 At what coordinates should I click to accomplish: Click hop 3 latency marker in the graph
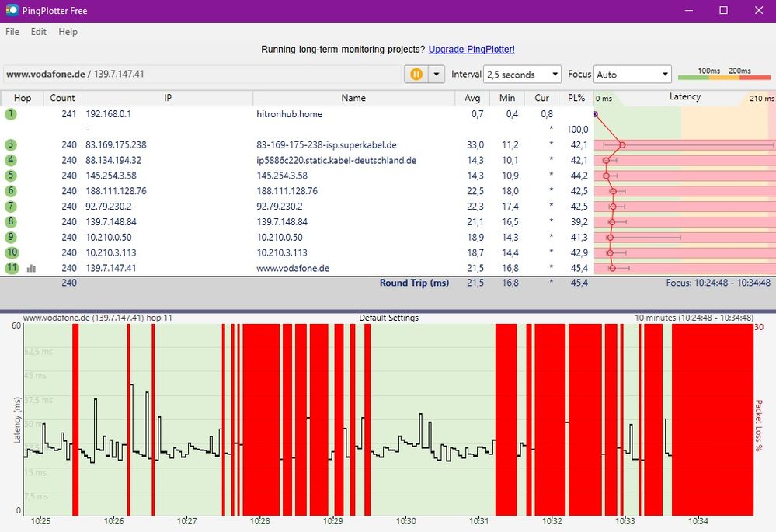pos(622,145)
